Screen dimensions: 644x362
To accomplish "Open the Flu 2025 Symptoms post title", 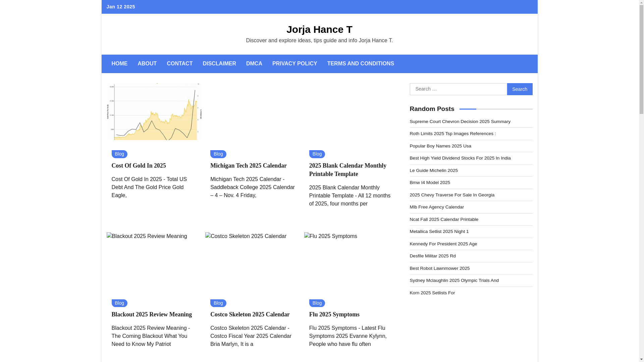I will (334, 314).
